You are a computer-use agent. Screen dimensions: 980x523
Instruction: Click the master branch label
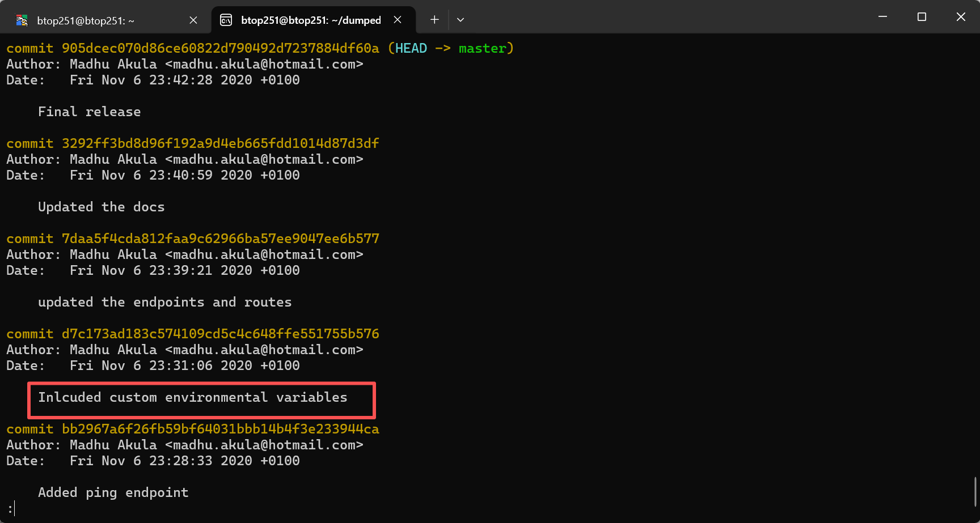coord(483,48)
